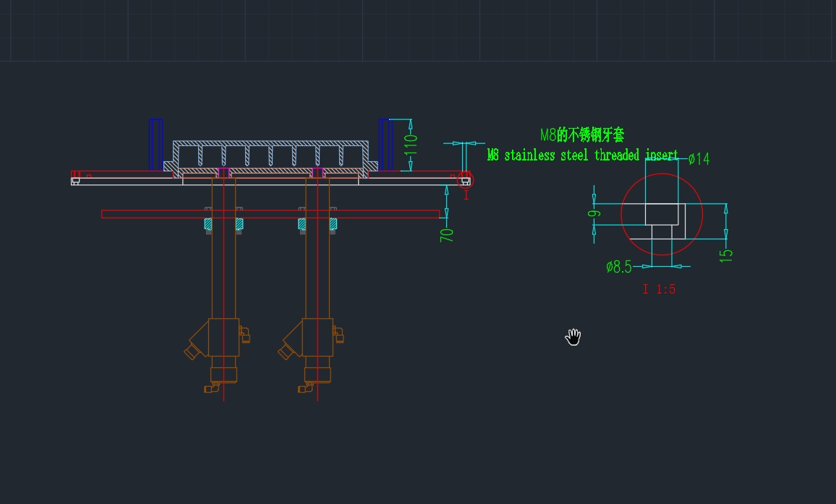Select the 9 dimension text
Screen dimensions: 836x504
coord(594,213)
